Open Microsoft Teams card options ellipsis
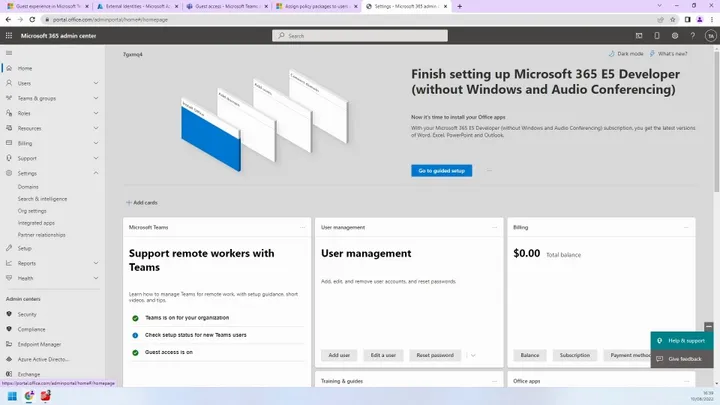Image resolution: width=720 pixels, height=405 pixels. [302, 227]
